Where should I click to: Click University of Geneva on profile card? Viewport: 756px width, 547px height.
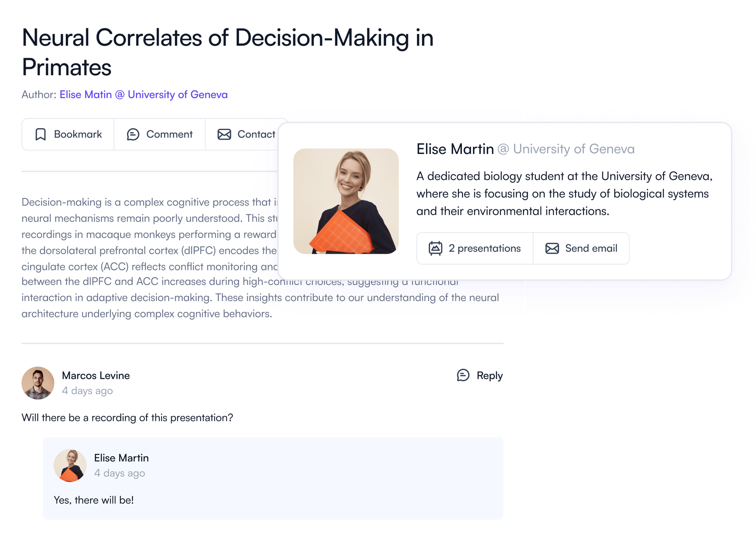573,149
